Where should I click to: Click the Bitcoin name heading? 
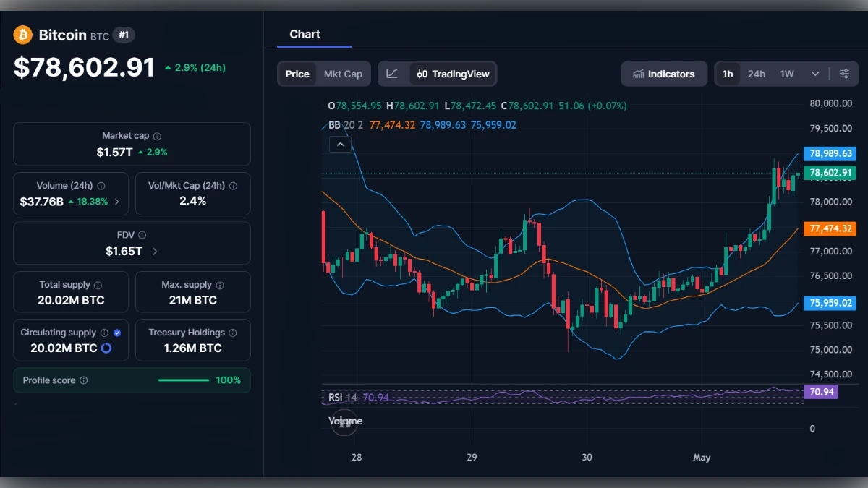pos(62,35)
